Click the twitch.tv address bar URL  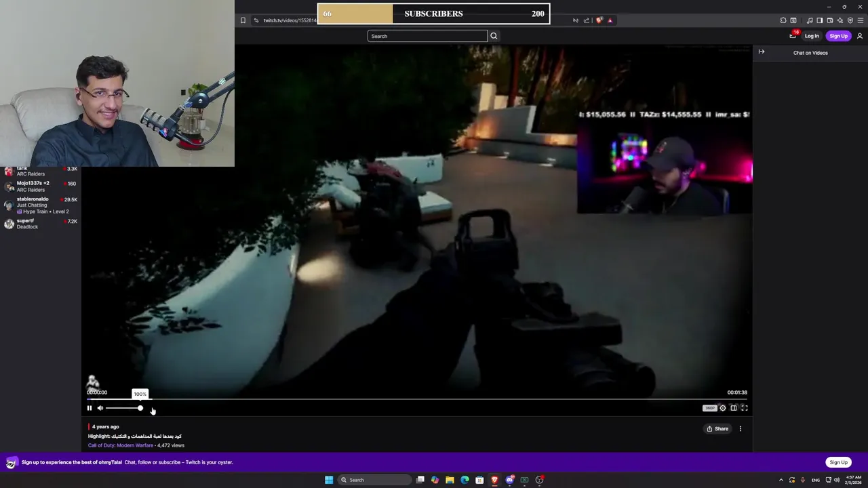pos(290,20)
